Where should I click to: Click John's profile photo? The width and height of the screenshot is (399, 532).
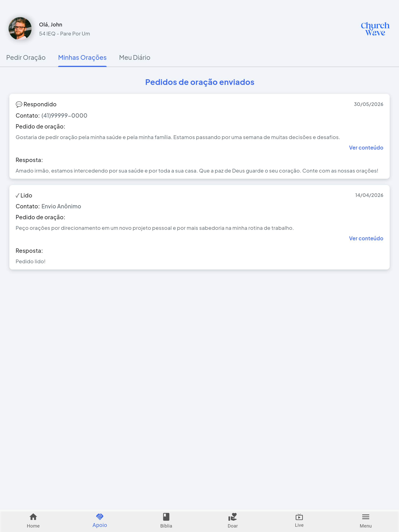[x=20, y=28]
